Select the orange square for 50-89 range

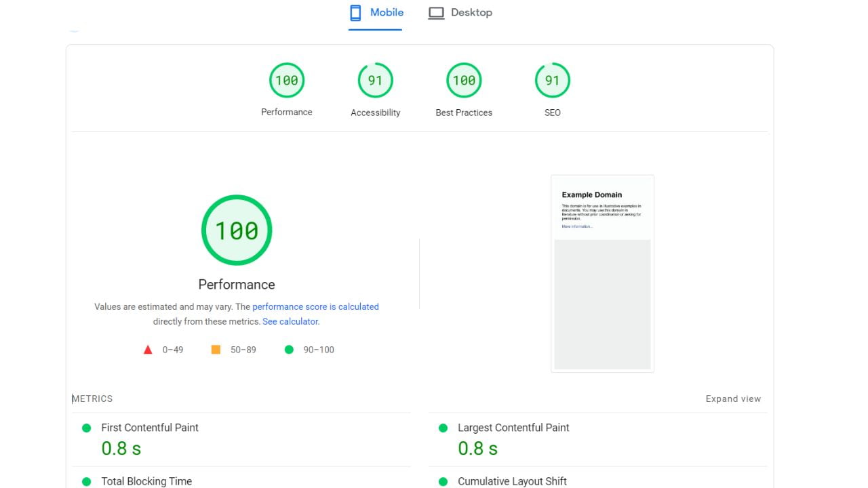pos(216,348)
